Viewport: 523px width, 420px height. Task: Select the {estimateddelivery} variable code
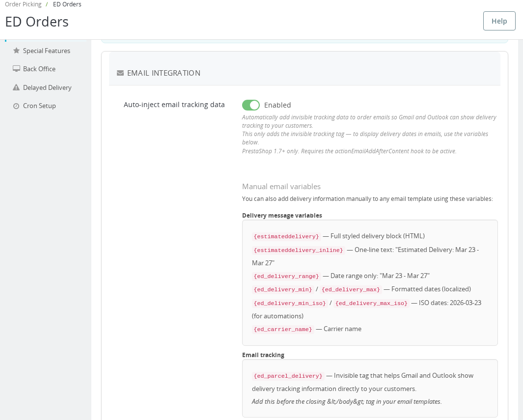pos(286,236)
